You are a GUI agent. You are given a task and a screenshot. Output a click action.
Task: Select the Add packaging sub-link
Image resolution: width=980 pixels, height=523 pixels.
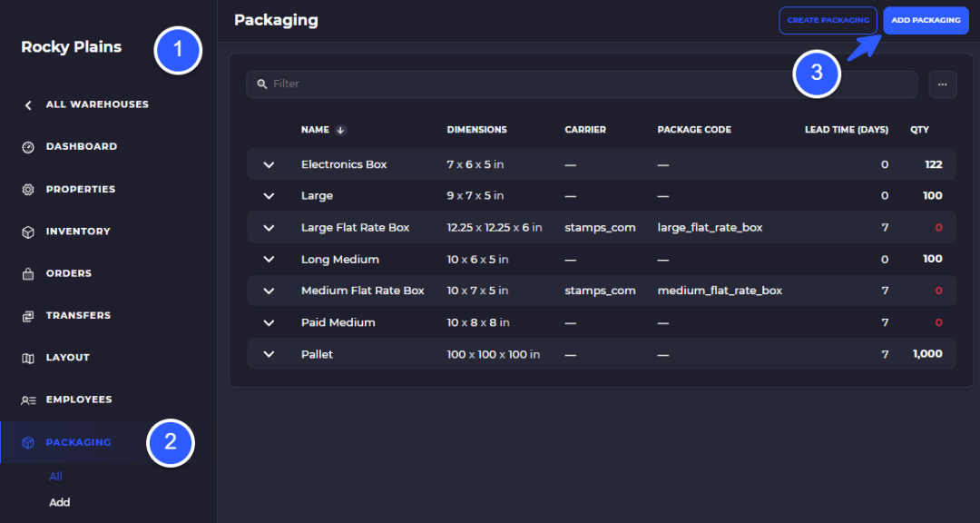(59, 502)
